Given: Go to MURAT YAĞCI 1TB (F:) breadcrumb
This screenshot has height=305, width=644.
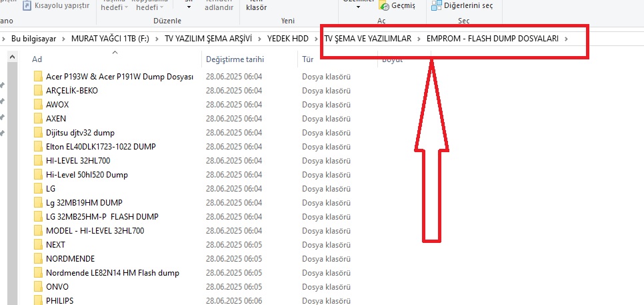Looking at the screenshot, I should pos(110,39).
